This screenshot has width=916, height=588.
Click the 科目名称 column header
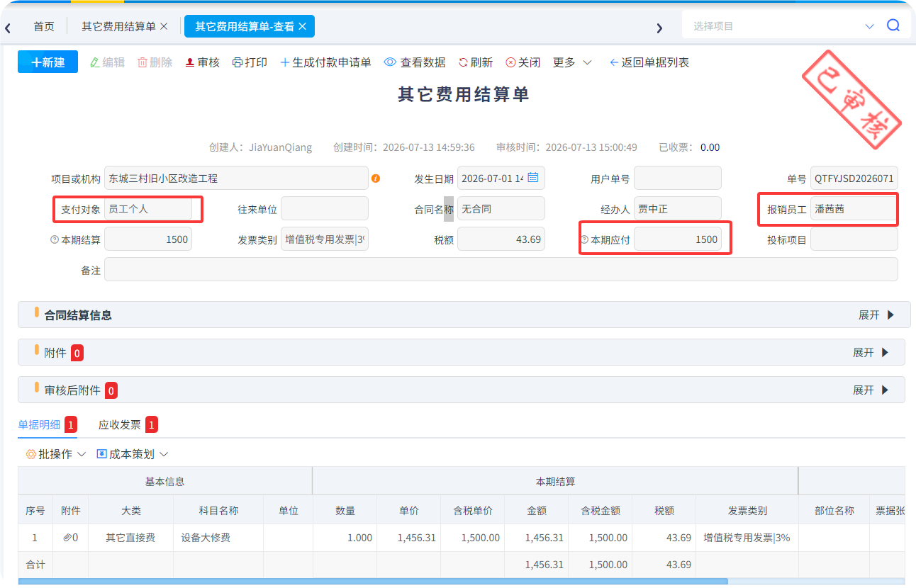point(218,510)
